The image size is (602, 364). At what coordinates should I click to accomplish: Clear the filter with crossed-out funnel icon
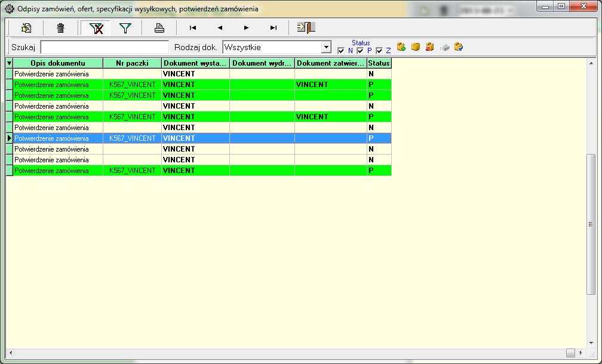pyautogui.click(x=96, y=27)
